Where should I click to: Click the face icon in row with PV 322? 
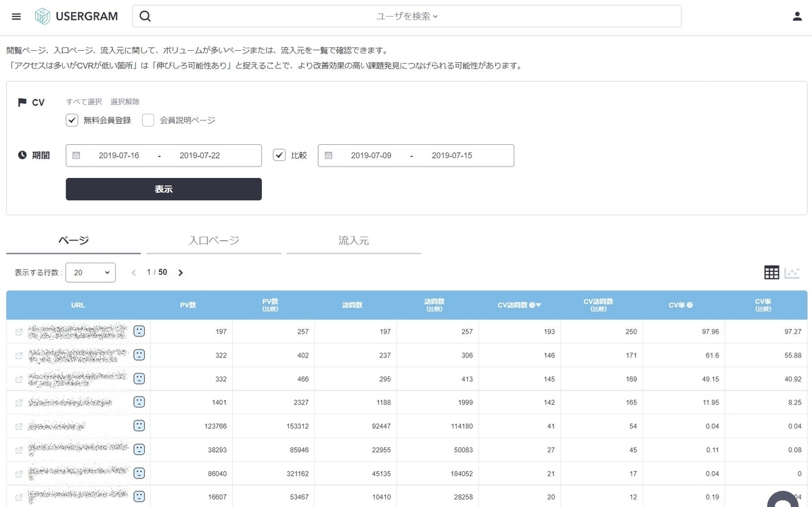point(139,355)
